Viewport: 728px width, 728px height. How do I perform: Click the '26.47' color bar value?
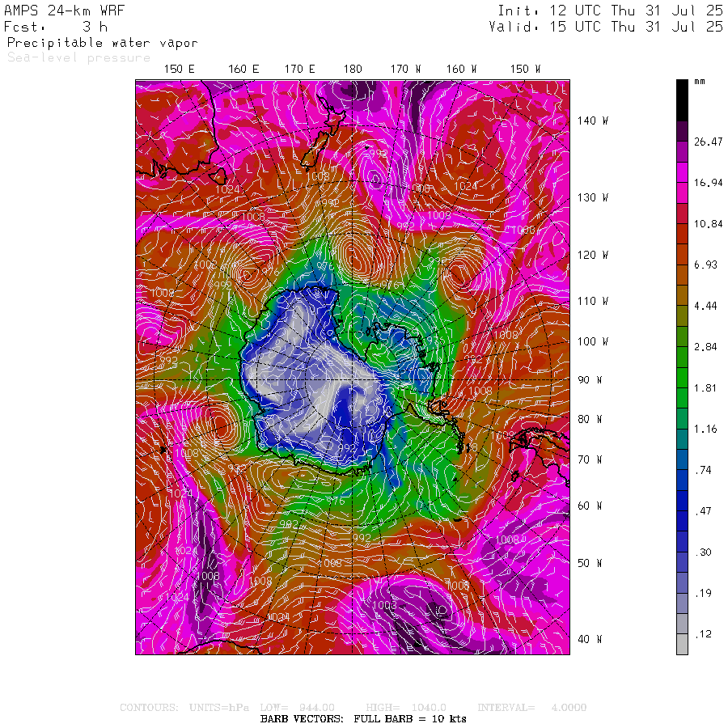click(x=709, y=142)
